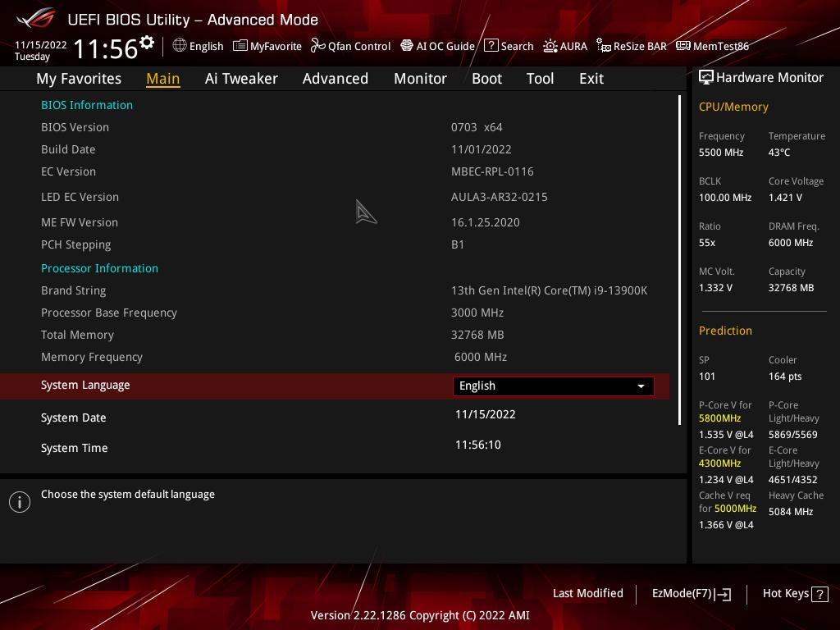840x630 pixels.
Task: Click the 164 pts cooler score
Action: pyautogui.click(x=785, y=377)
